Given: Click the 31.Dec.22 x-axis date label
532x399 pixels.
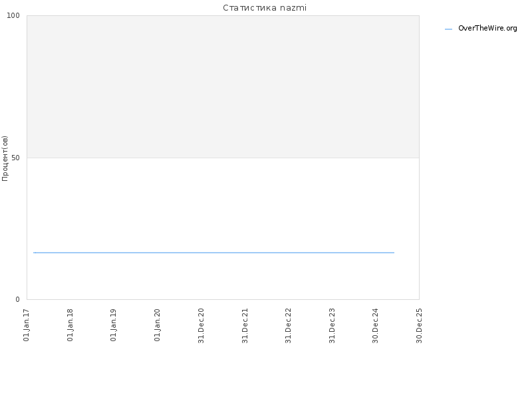Looking at the screenshot, I should pyautogui.click(x=289, y=326).
